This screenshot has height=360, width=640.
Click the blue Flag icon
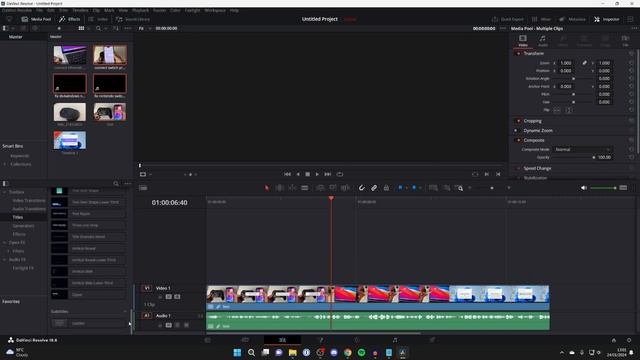(x=400, y=188)
